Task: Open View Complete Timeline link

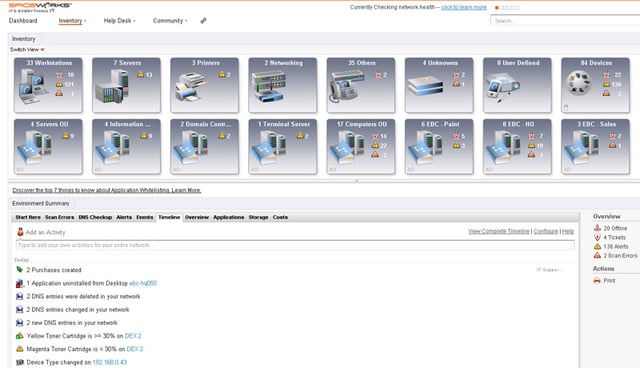Action: (498, 231)
